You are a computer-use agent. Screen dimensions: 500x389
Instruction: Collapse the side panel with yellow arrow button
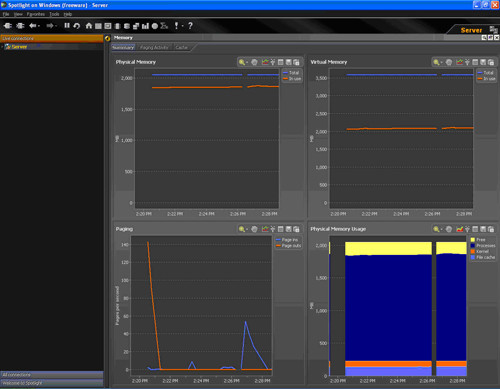click(107, 38)
